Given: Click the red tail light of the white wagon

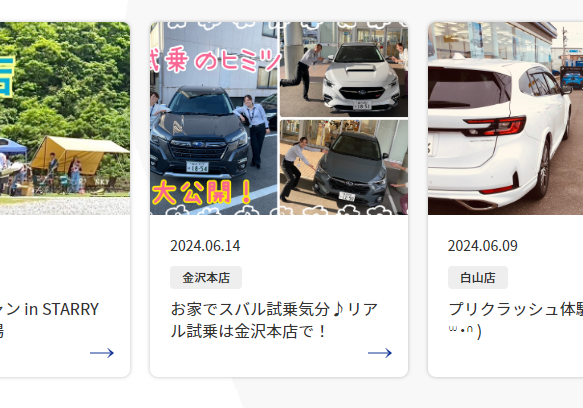Looking at the screenshot, I should click(x=496, y=126).
